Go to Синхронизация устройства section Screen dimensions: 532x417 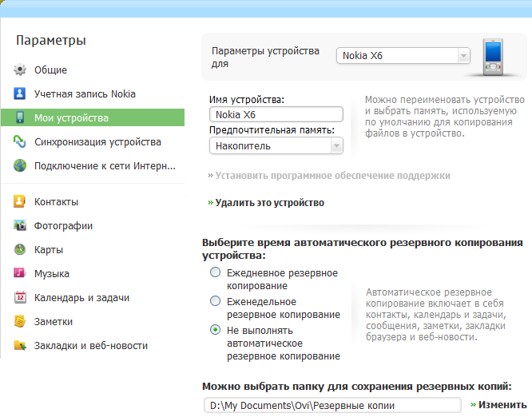coord(97,142)
